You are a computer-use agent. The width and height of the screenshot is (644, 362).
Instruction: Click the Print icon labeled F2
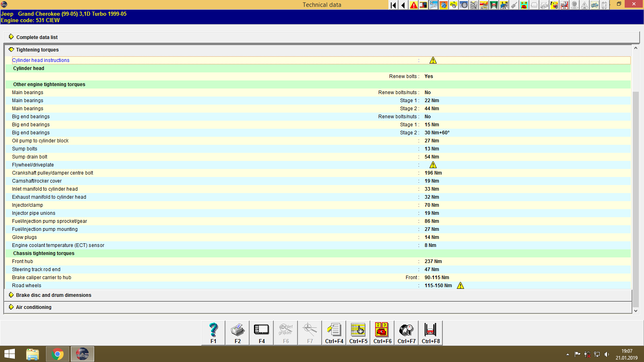click(x=237, y=333)
